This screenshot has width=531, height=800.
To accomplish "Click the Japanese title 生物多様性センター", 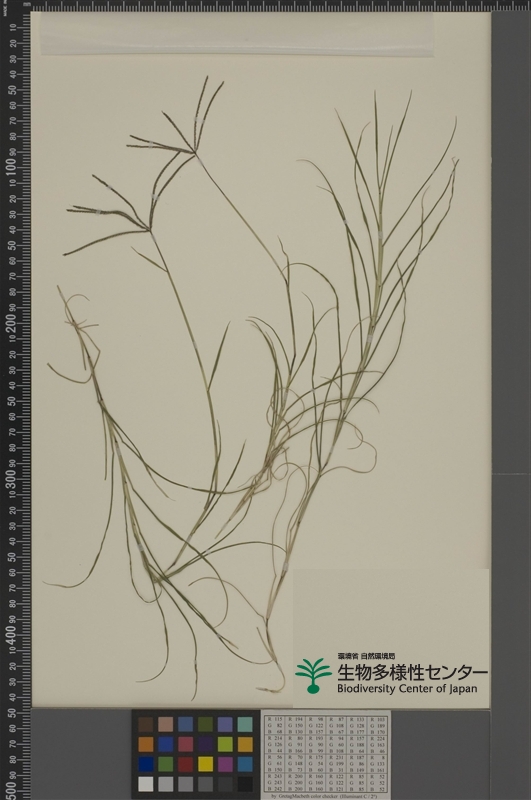I will click(412, 672).
